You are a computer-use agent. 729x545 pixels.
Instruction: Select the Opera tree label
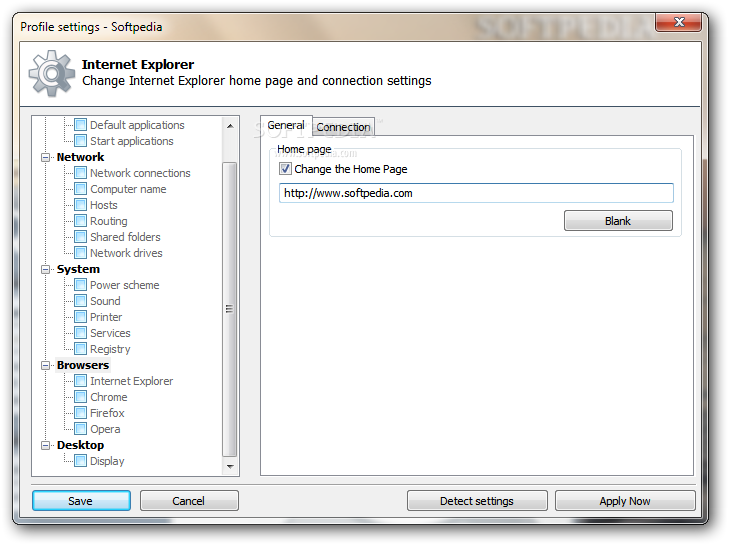tap(105, 429)
